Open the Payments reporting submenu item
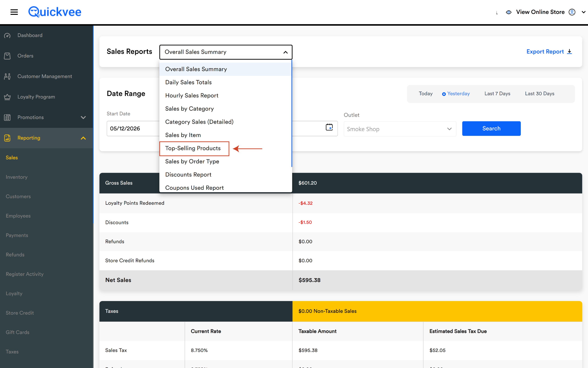The image size is (588, 368). 17,235
